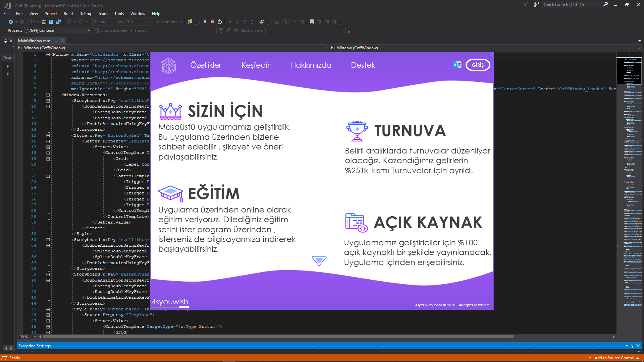Open the Stack Frame combo box
Screen dimensions: 644x362
click(306, 31)
